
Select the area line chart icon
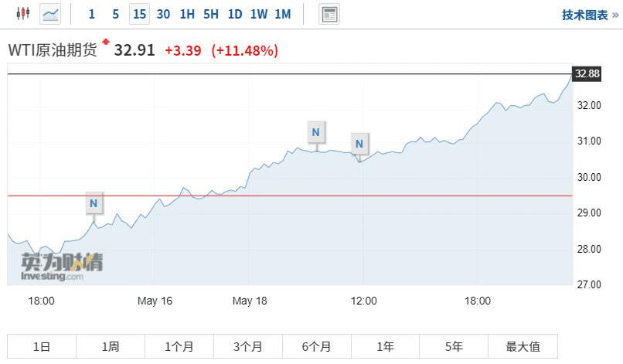pyautogui.click(x=51, y=14)
